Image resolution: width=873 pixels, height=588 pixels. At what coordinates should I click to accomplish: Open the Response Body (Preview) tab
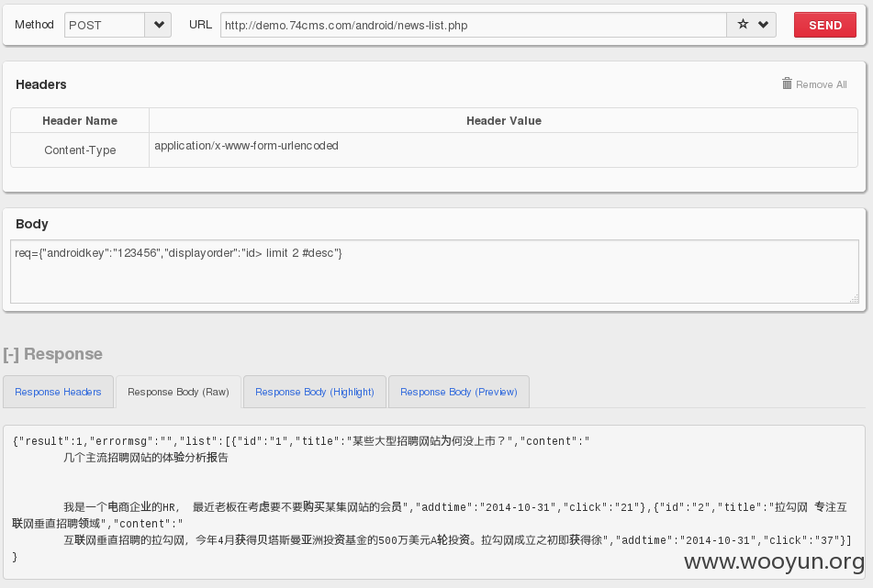point(459,392)
